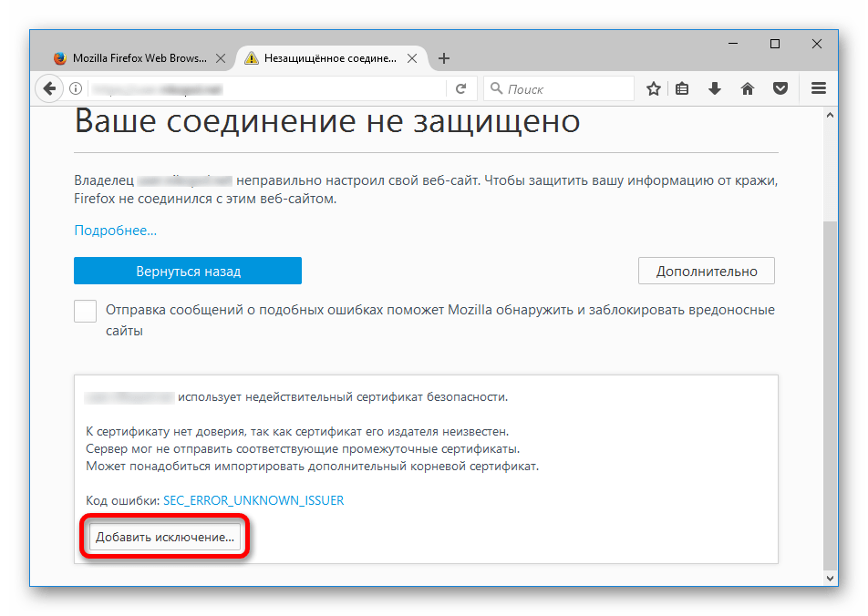The height and width of the screenshot is (616, 868).
Task: Click the vertical scrollbar thumb
Action: click(x=830, y=395)
